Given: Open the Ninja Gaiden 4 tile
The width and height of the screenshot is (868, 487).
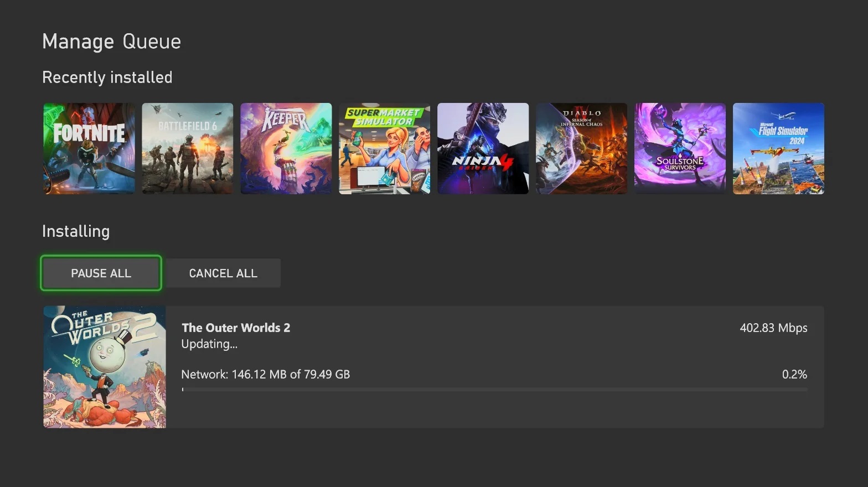Looking at the screenshot, I should (x=483, y=148).
